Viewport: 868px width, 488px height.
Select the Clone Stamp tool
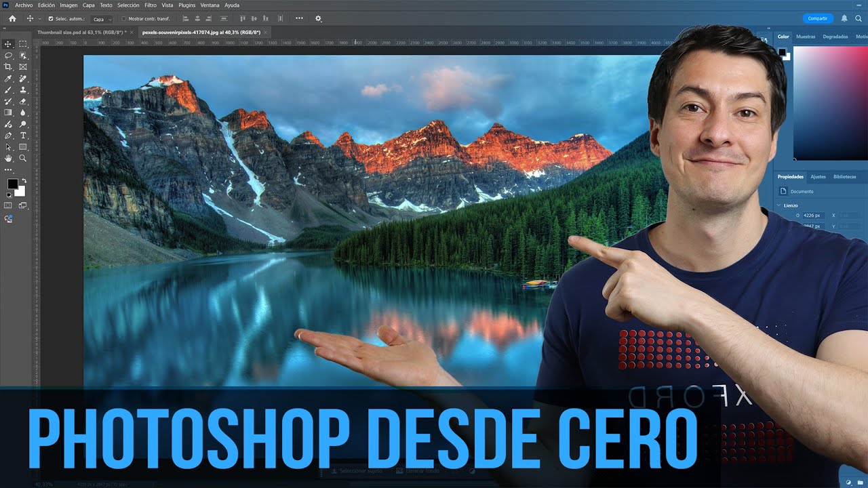[x=23, y=89]
